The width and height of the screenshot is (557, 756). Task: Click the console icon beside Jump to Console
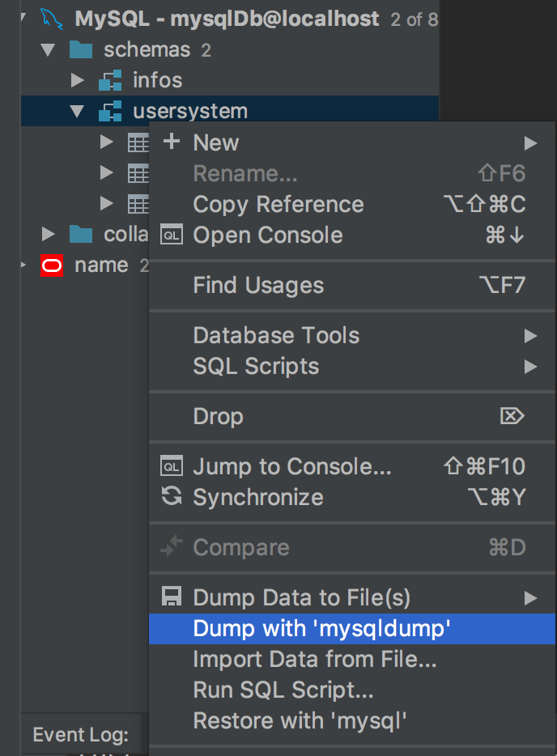pos(171,466)
